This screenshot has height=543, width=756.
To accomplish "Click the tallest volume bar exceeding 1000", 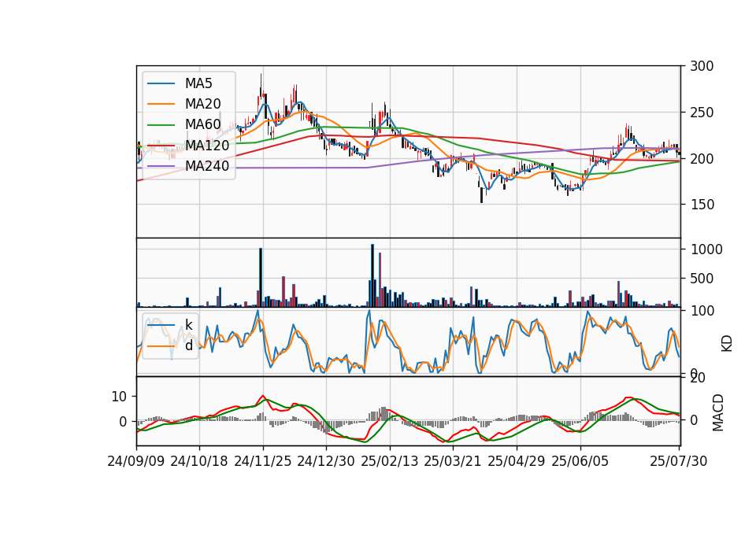I will coord(372,275).
